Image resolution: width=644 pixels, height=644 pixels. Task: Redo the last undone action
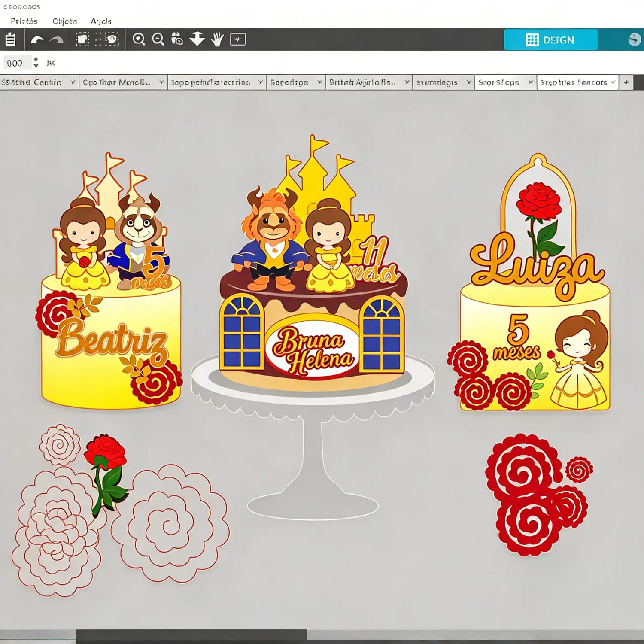point(56,40)
